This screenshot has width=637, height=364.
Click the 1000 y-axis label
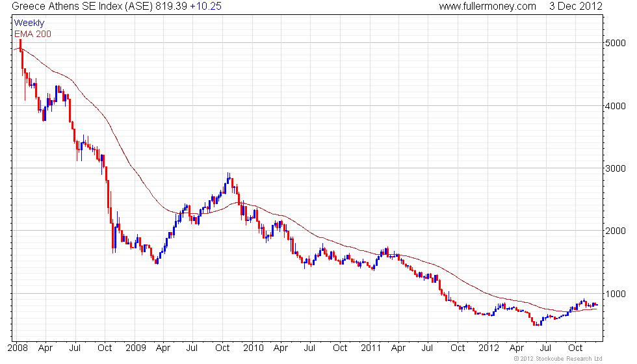pyautogui.click(x=616, y=294)
